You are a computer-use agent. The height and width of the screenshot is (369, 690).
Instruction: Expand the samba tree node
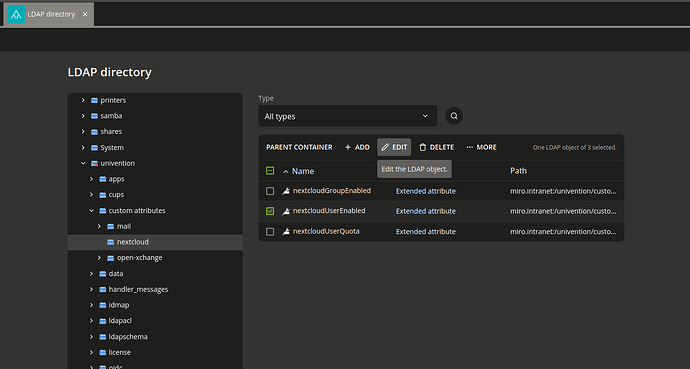pyautogui.click(x=83, y=116)
